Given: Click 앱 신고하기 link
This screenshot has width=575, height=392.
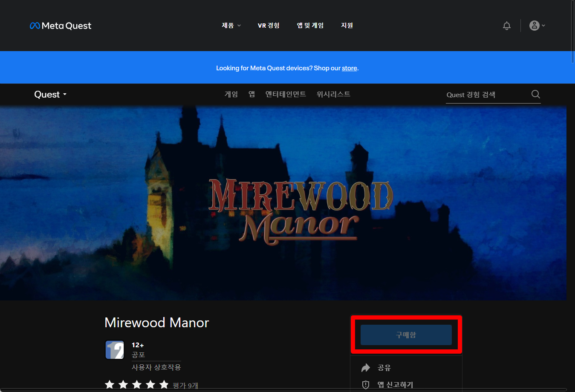Looking at the screenshot, I should click(x=395, y=385).
